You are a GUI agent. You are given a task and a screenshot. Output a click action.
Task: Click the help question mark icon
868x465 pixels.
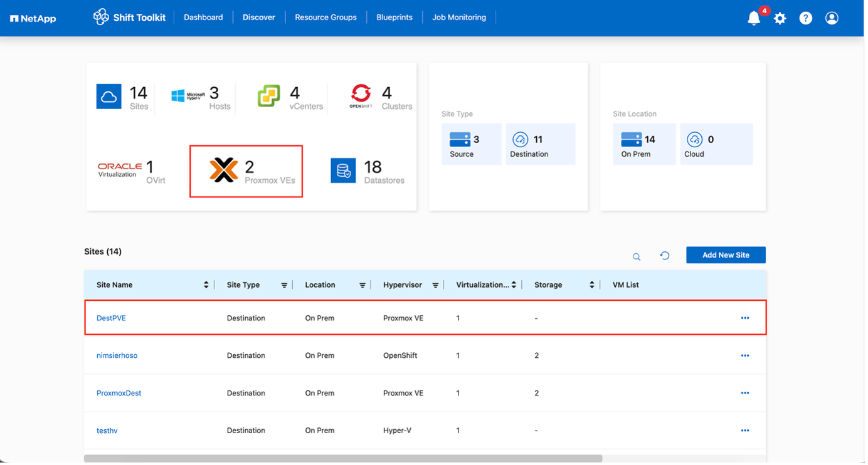coord(806,18)
